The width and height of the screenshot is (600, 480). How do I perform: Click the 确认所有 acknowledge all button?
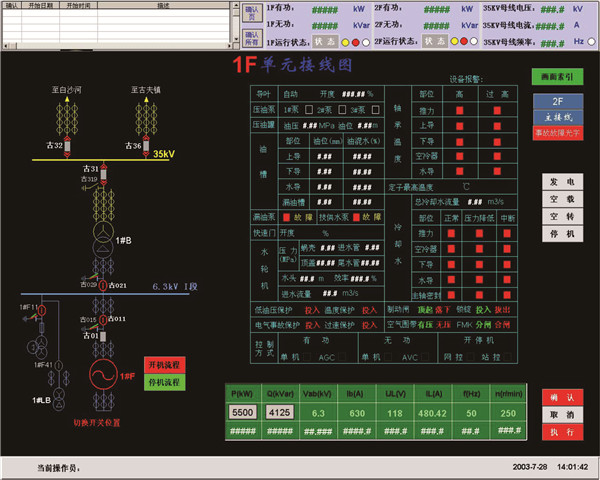[x=252, y=41]
